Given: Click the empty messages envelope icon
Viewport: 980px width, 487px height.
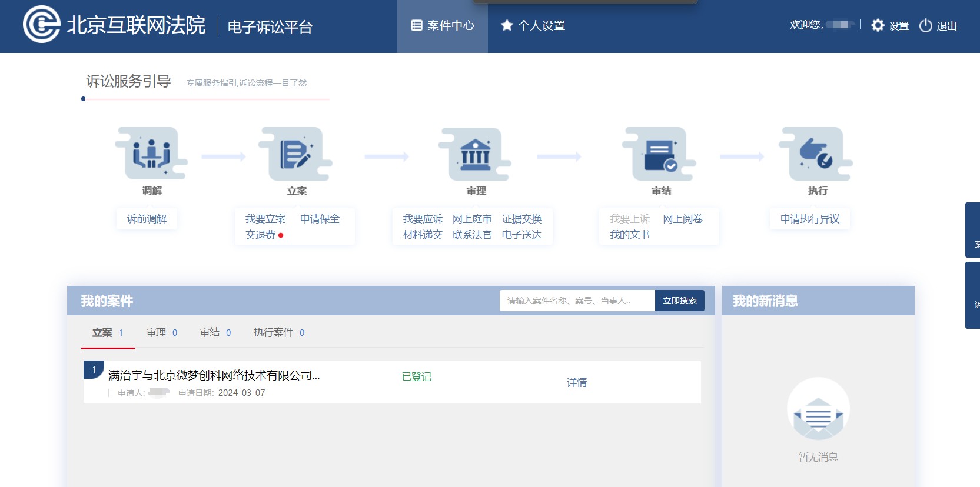Looking at the screenshot, I should click(818, 410).
